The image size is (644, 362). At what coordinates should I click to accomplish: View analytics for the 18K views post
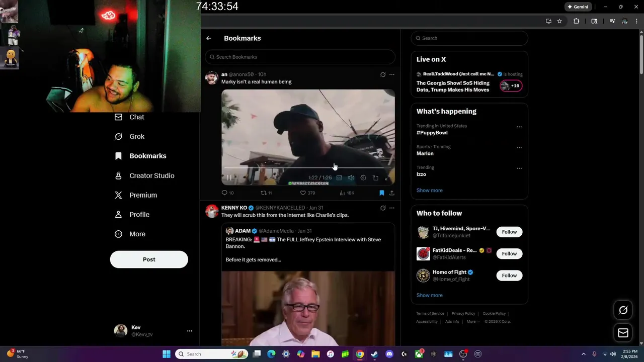pos(347,193)
